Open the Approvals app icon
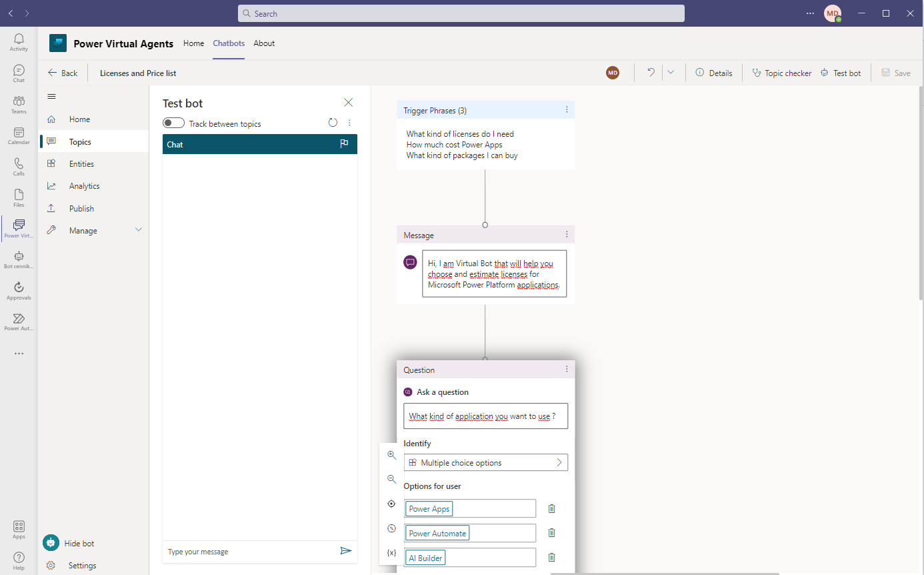 point(19,291)
